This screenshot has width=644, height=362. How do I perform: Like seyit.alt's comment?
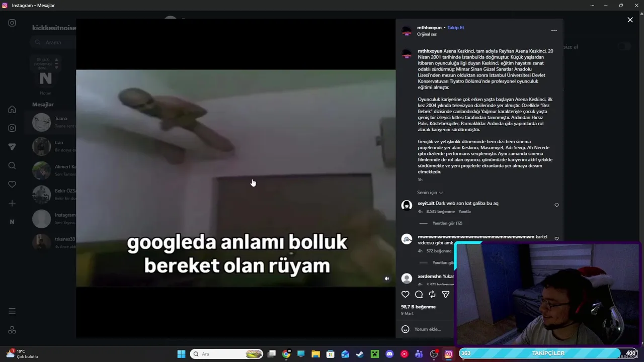pos(556,205)
